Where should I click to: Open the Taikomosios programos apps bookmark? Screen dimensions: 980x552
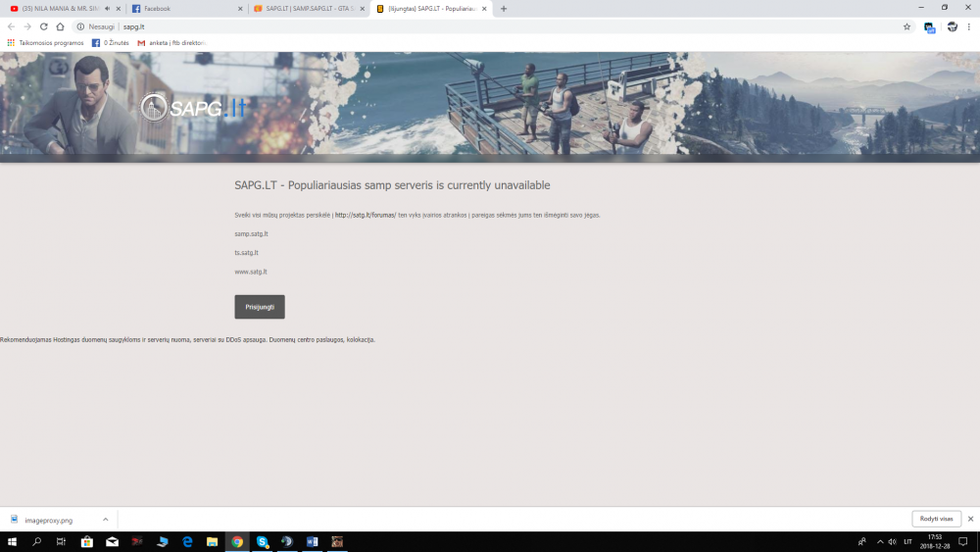[45, 43]
